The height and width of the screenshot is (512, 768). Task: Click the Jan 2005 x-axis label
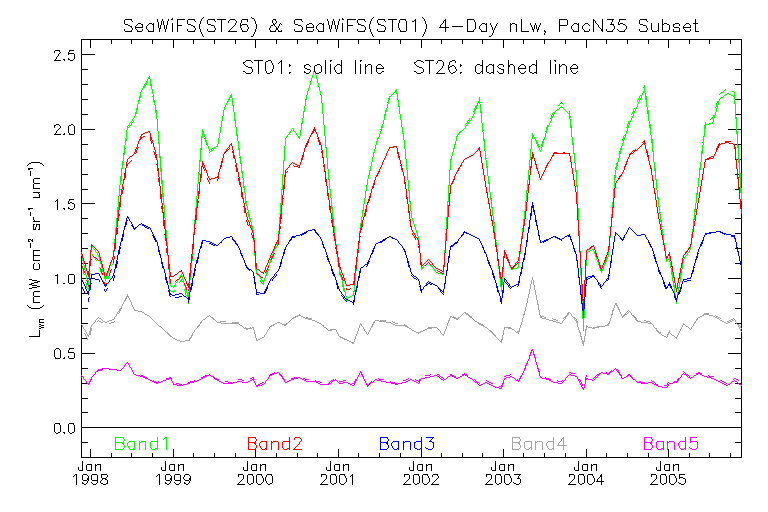pos(668,473)
